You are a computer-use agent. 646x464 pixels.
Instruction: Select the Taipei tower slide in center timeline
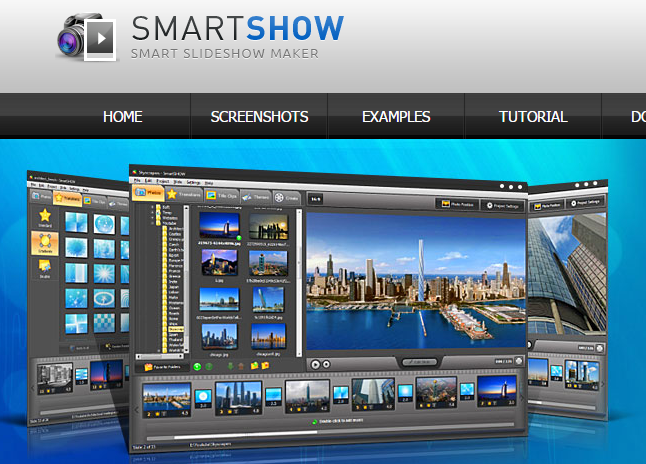coord(307,396)
